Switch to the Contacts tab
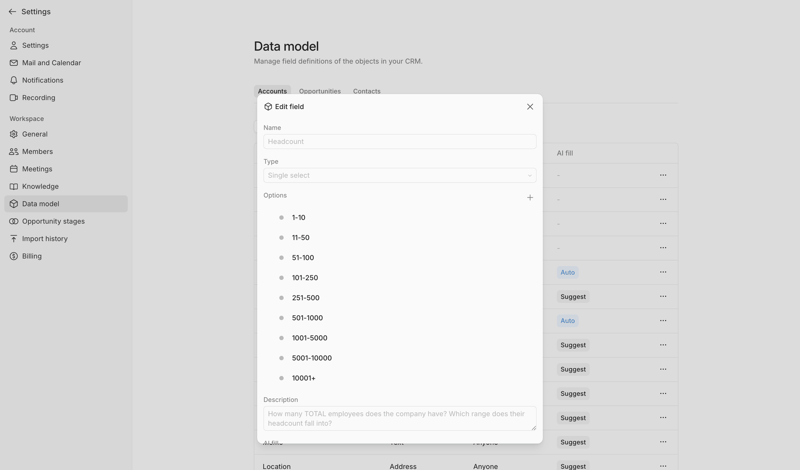The image size is (800, 470). coord(366,91)
